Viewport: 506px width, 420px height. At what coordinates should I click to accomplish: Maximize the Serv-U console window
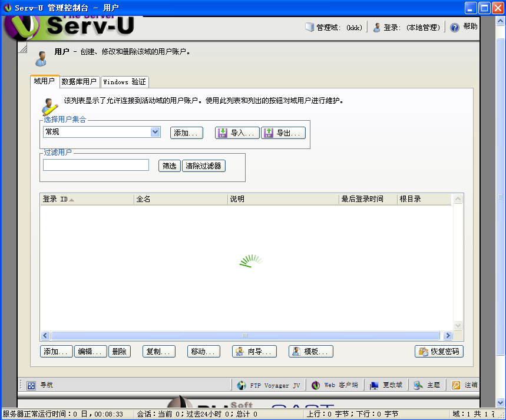pos(484,8)
